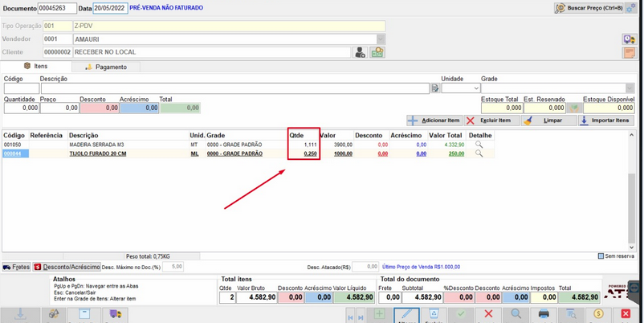Click the pencil Alterar icon
The width and height of the screenshot is (644, 323).
pyautogui.click(x=406, y=315)
